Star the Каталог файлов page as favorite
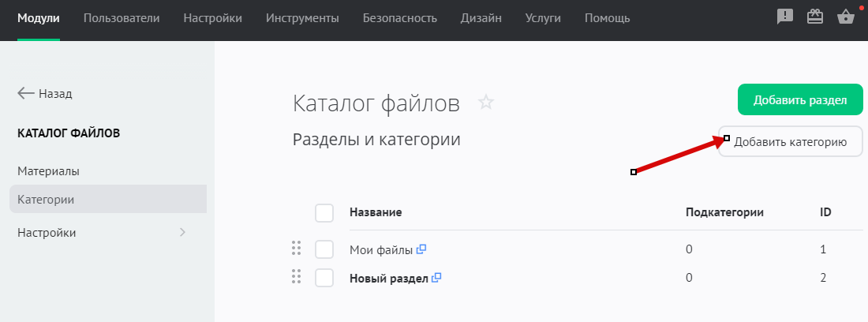868x322 pixels. (x=486, y=103)
